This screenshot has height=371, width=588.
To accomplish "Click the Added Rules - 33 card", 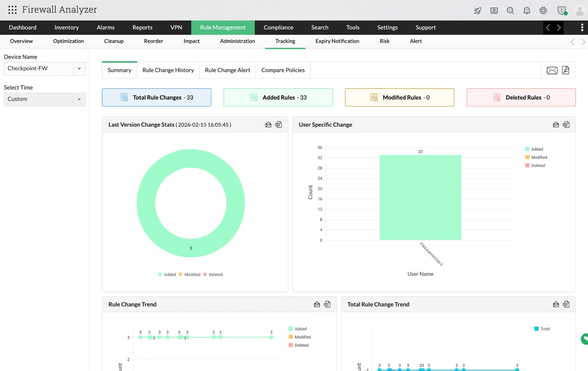I will coord(278,97).
